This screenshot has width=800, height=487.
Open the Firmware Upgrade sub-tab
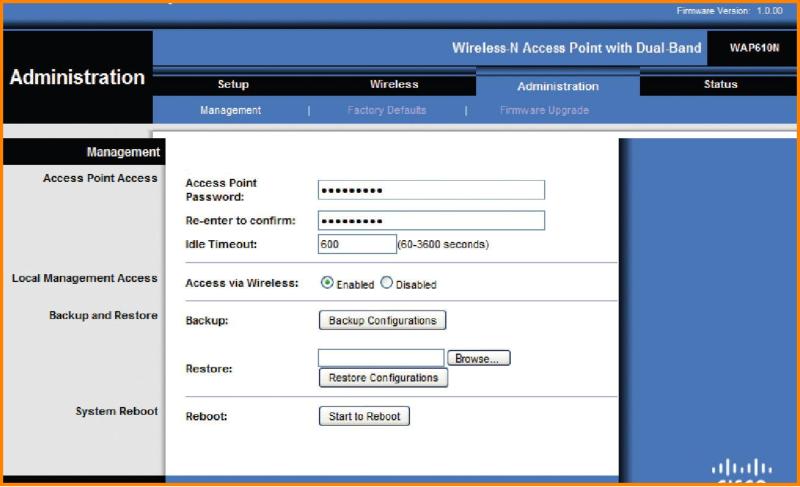[x=544, y=110]
